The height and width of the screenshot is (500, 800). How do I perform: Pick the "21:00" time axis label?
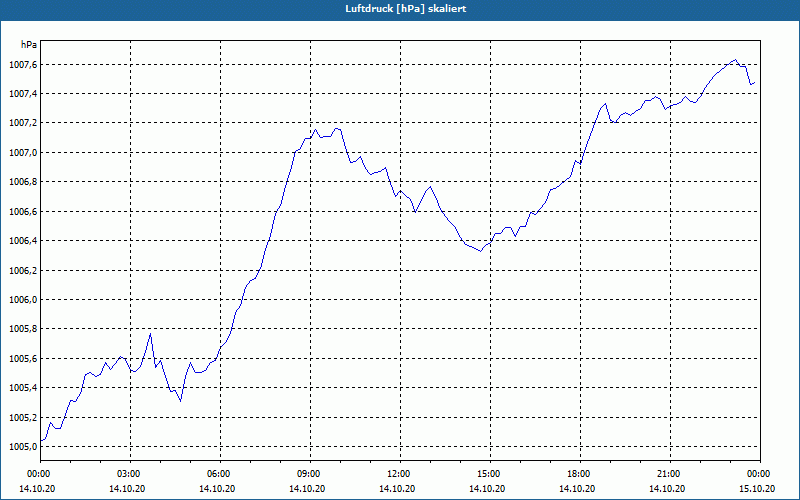670,474
